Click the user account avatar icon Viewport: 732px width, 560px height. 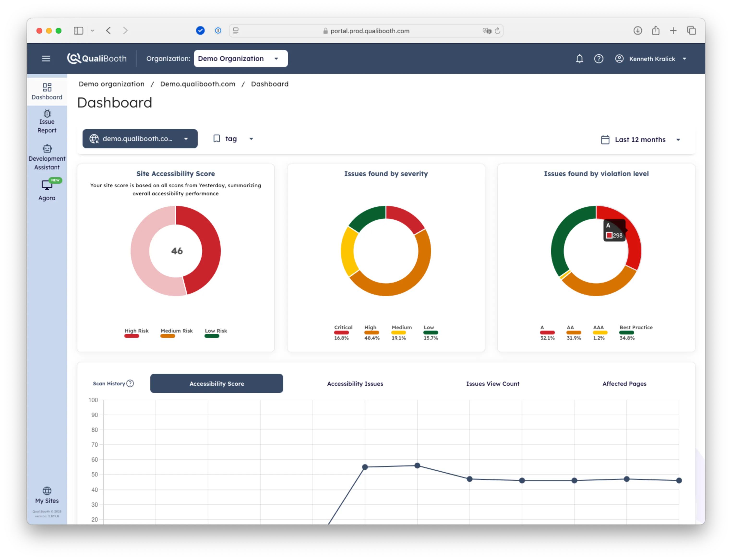[x=620, y=59]
